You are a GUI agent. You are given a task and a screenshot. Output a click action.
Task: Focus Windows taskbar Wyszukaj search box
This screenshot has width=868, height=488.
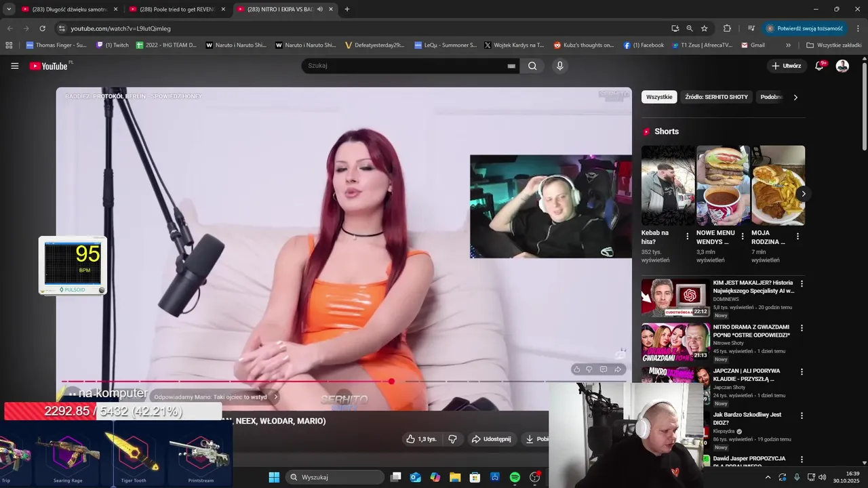[335, 477]
